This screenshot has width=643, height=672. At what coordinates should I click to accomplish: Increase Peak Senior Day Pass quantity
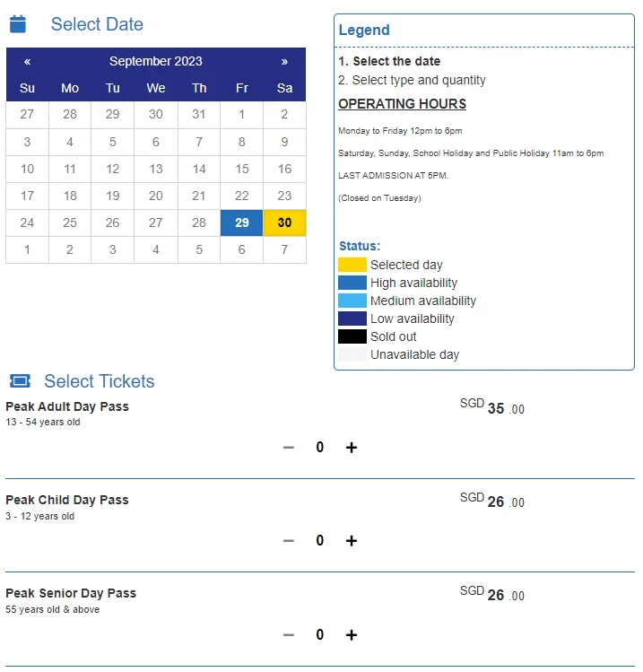click(352, 634)
